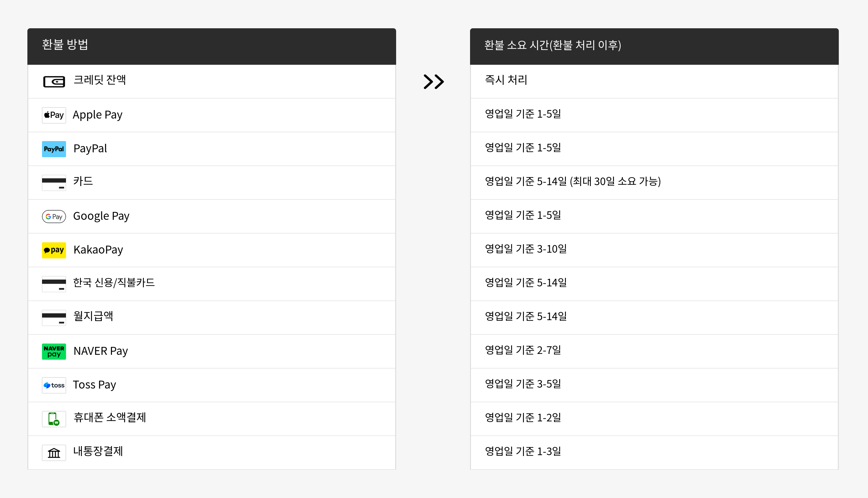Image resolution: width=868 pixels, height=498 pixels.
Task: Click the blue PayPal logo icon
Action: click(x=54, y=149)
